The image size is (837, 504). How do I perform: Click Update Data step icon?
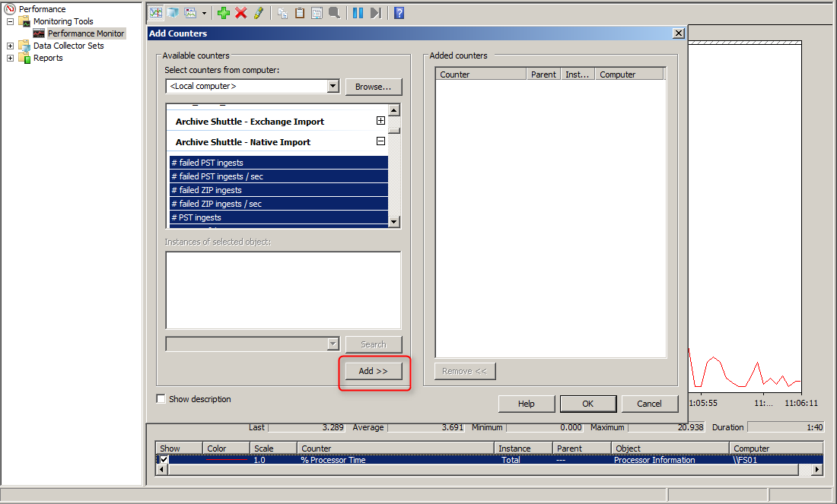[376, 13]
